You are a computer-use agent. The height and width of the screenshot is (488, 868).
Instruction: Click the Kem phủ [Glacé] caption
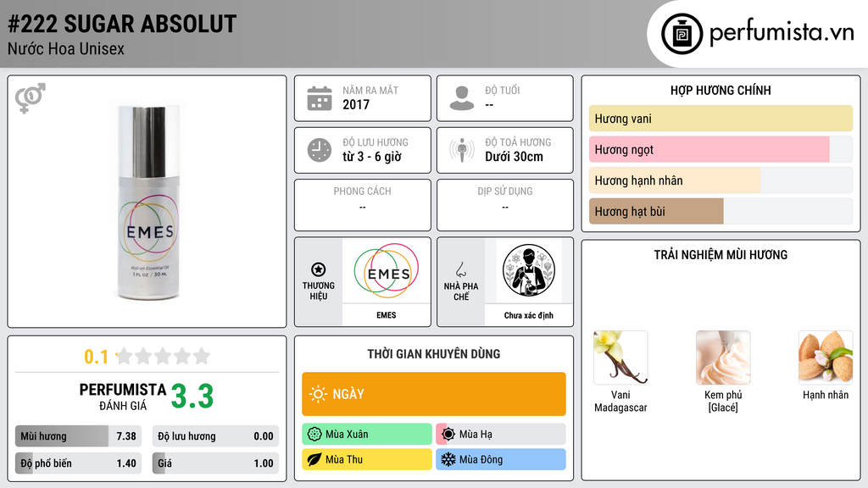[723, 401]
